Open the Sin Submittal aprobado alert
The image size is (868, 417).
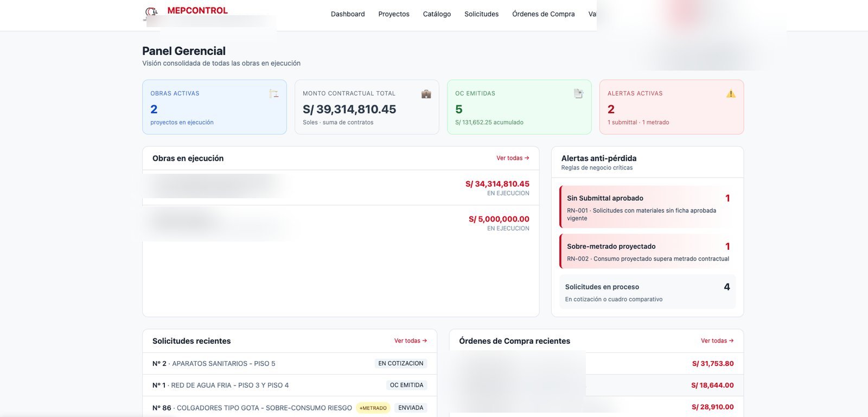pos(648,207)
